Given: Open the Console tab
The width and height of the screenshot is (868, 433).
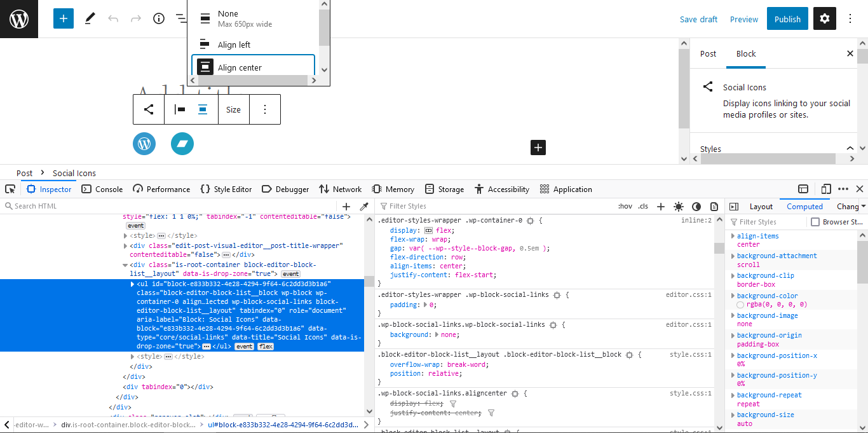Looking at the screenshot, I should [x=102, y=189].
